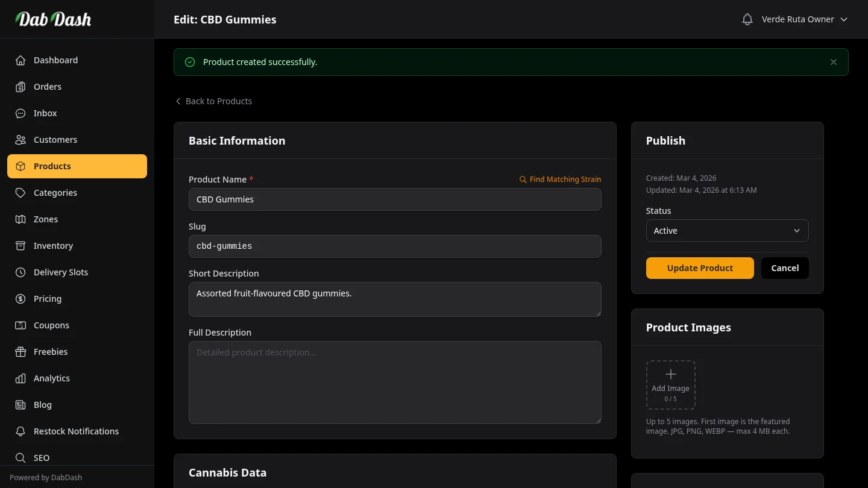868x488 pixels.
Task: Click Back to Products link
Action: point(213,101)
